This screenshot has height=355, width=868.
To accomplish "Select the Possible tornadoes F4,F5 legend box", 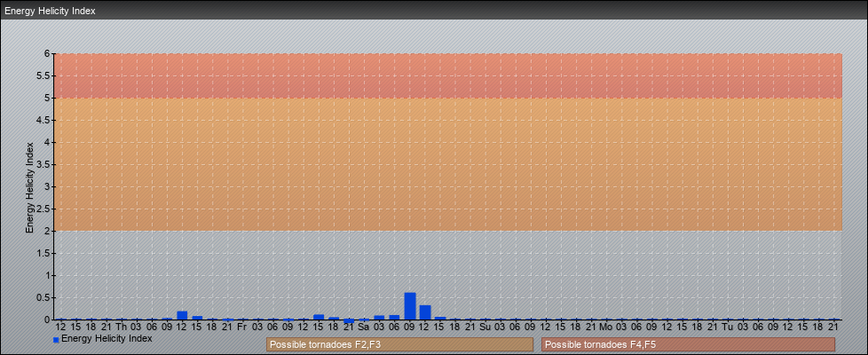I will tap(688, 344).
